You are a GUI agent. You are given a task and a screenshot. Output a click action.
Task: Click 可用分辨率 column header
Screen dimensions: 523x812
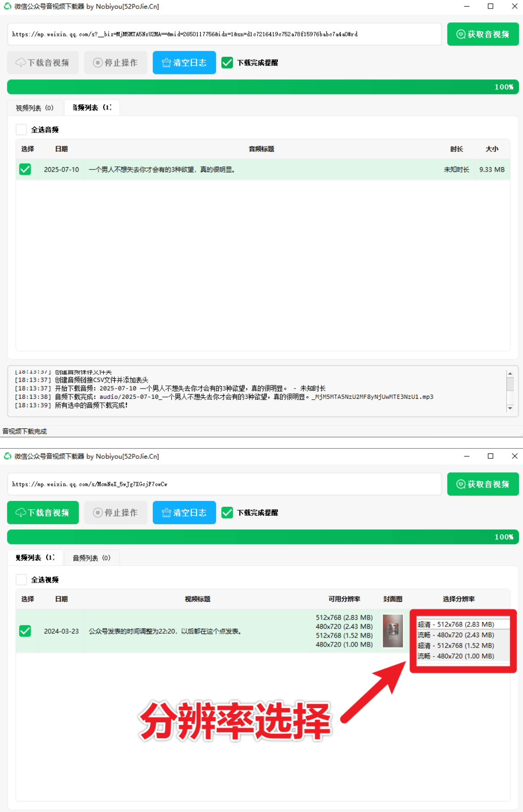[344, 599]
